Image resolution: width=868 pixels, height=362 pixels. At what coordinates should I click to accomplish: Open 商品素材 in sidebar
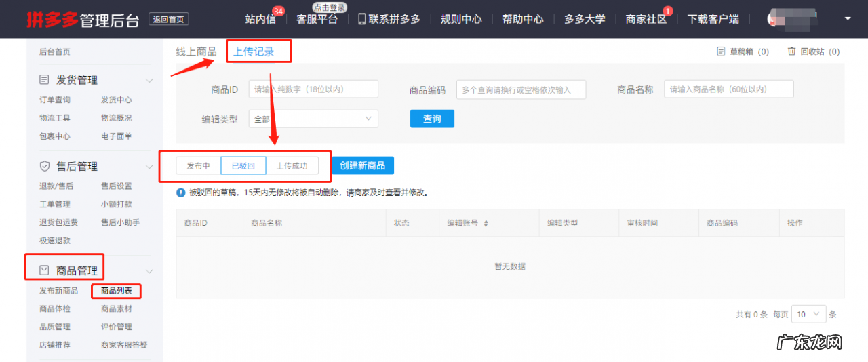coord(117,309)
